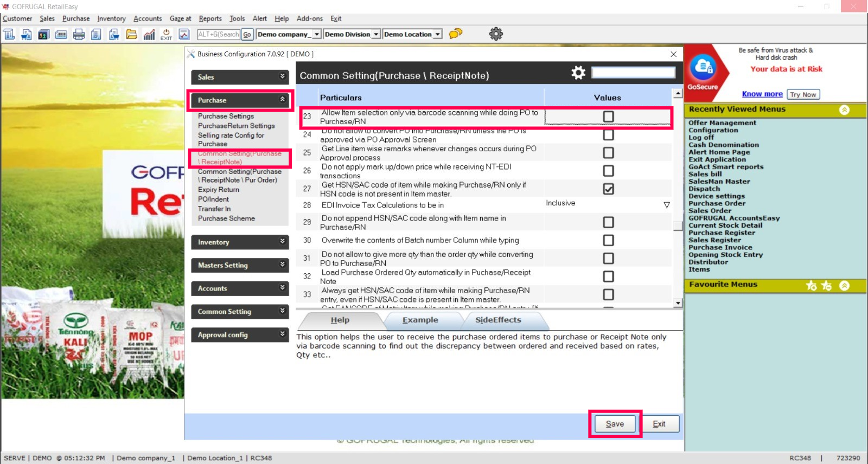868x464 pixels.
Task: Click the printer icon in the toolbar
Action: (79, 35)
